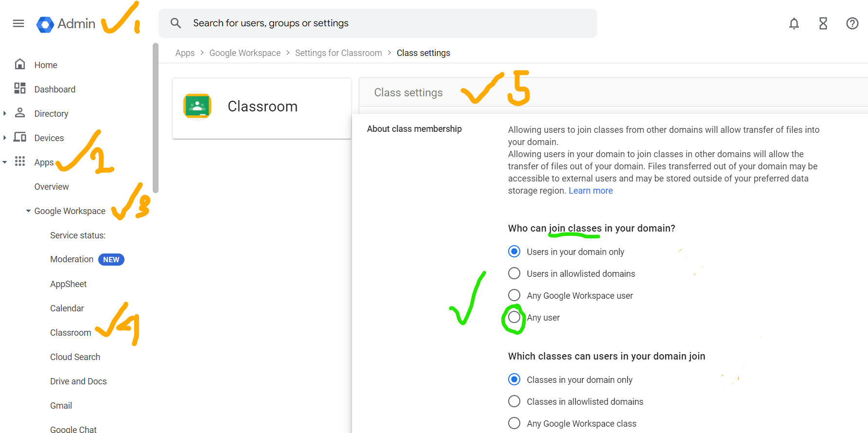Open Calendar settings in sidebar

tap(67, 308)
